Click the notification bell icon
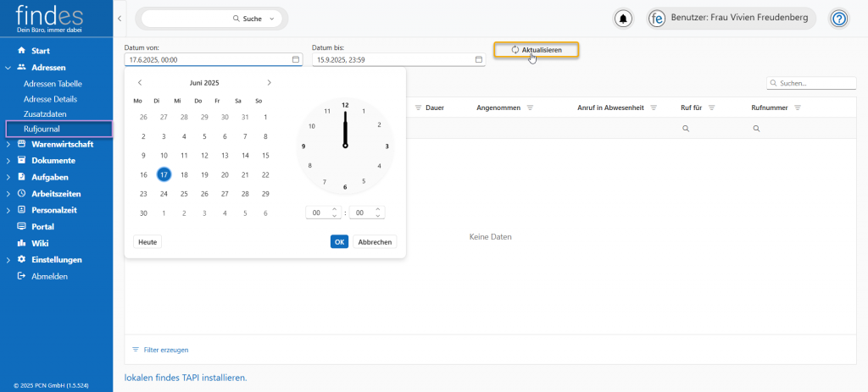This screenshot has width=868, height=392. (625, 19)
